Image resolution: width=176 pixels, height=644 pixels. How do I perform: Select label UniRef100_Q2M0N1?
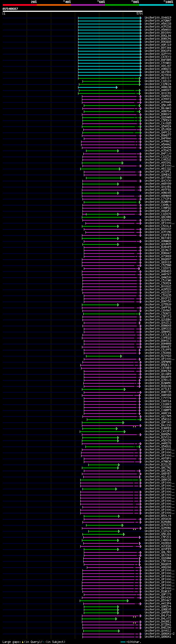[158, 528]
